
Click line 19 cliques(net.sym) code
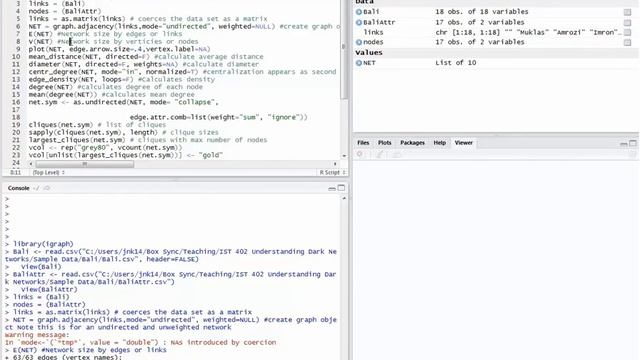(x=97, y=125)
